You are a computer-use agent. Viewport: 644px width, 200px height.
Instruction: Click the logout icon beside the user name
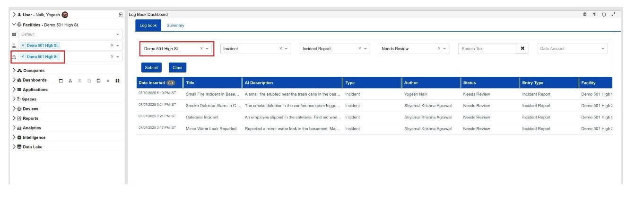click(x=121, y=15)
